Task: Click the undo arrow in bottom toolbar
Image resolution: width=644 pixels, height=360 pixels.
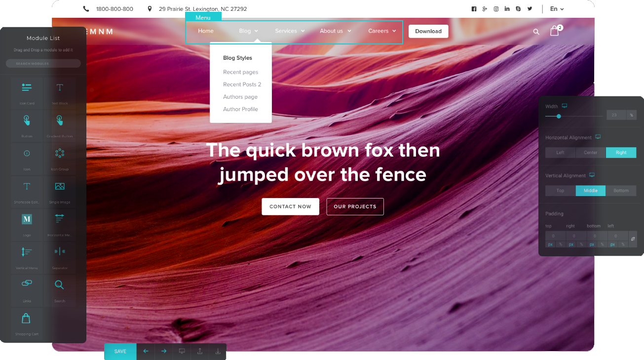Action: point(146,351)
